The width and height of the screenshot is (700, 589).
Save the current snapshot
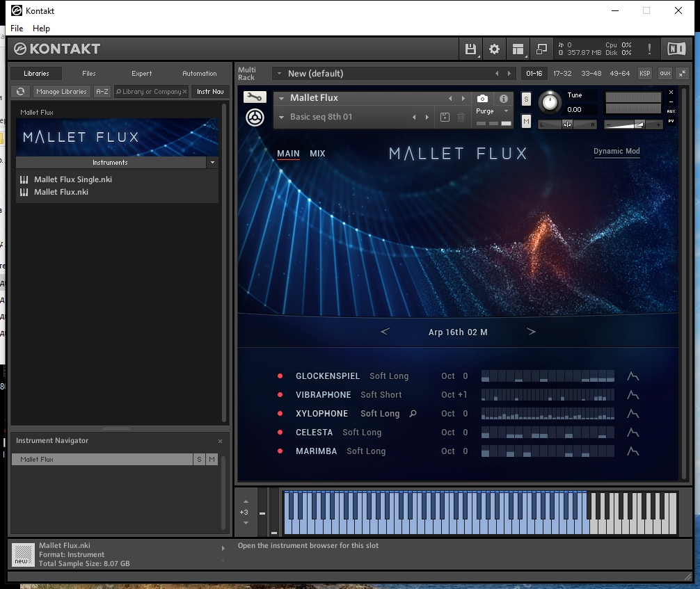pyautogui.click(x=445, y=117)
